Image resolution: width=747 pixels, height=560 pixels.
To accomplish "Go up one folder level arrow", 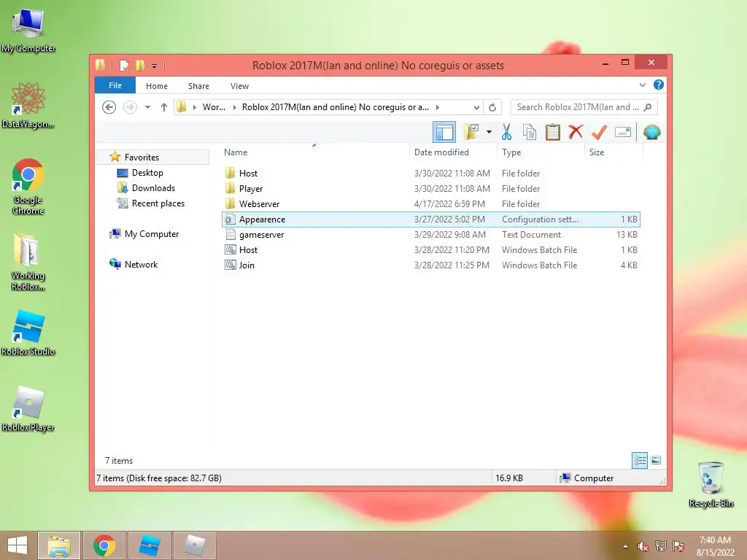I will 164,107.
